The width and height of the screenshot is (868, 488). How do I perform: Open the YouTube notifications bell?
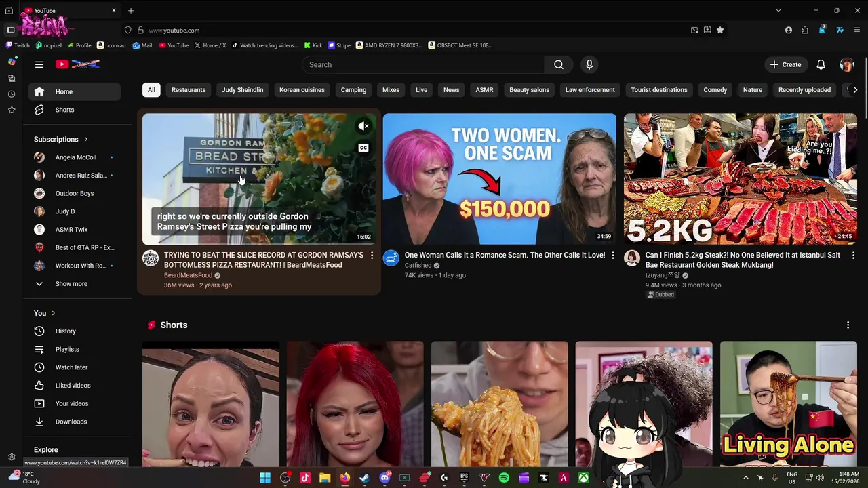click(x=821, y=64)
